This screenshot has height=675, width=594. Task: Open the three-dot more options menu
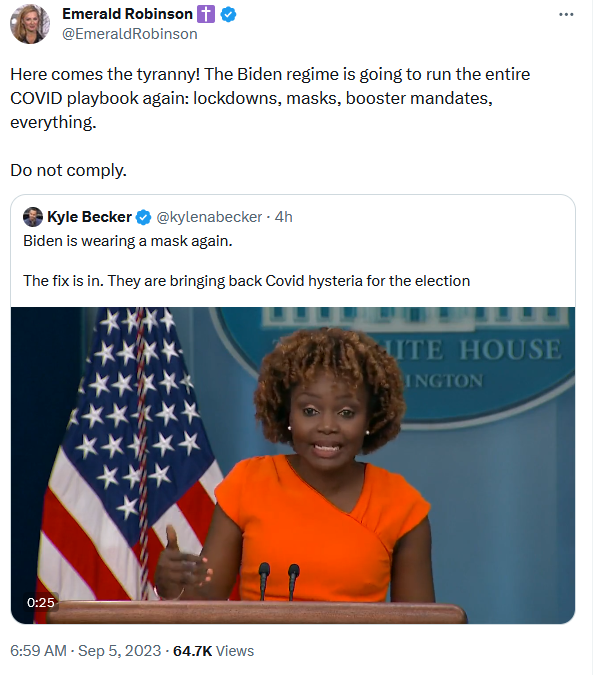566,15
